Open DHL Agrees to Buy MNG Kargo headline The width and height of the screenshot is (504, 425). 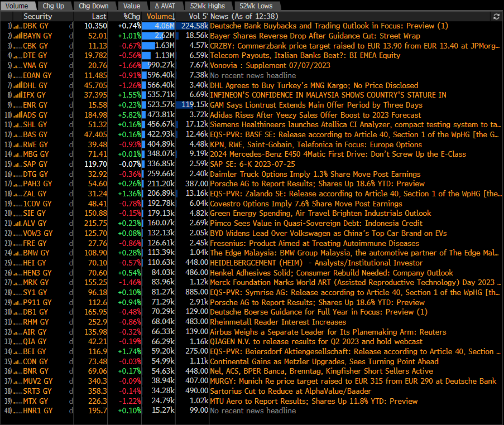314,85
